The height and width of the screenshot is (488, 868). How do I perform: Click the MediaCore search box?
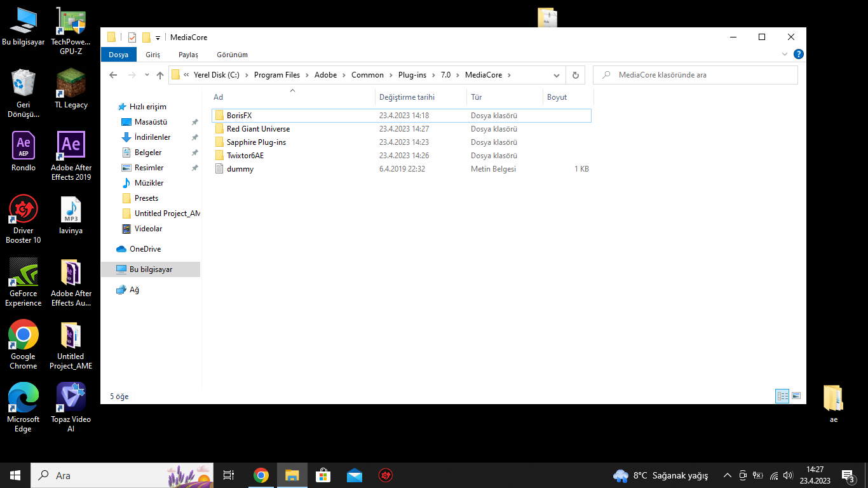[x=695, y=75]
